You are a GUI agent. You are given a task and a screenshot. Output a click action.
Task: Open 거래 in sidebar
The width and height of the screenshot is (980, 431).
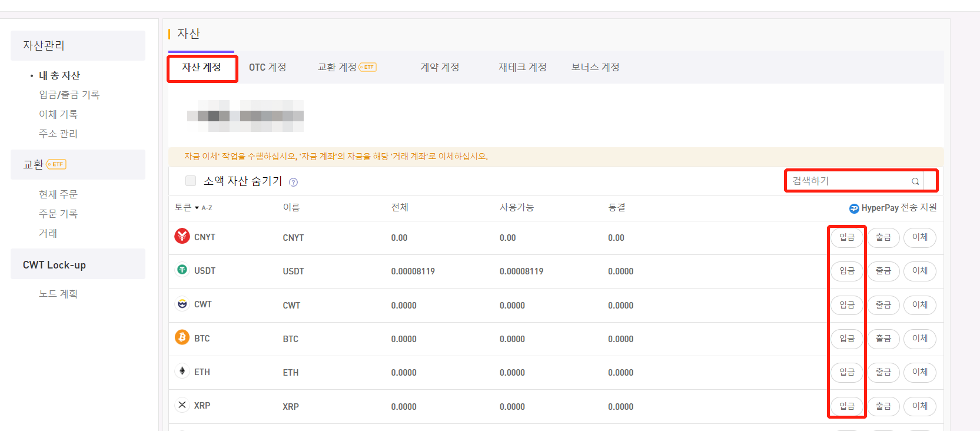click(48, 233)
